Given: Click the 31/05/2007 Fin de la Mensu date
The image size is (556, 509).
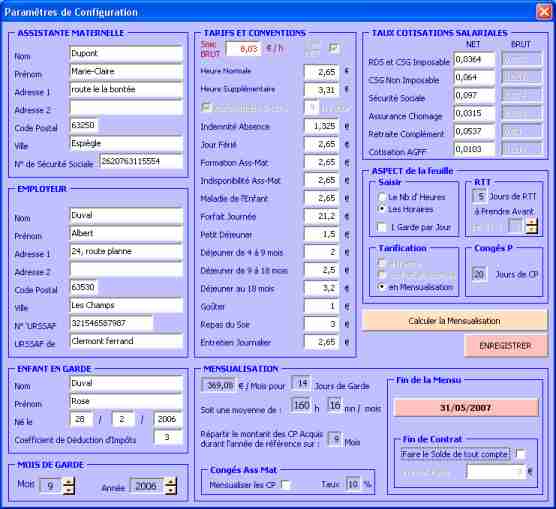Looking at the screenshot, I should point(466,408).
